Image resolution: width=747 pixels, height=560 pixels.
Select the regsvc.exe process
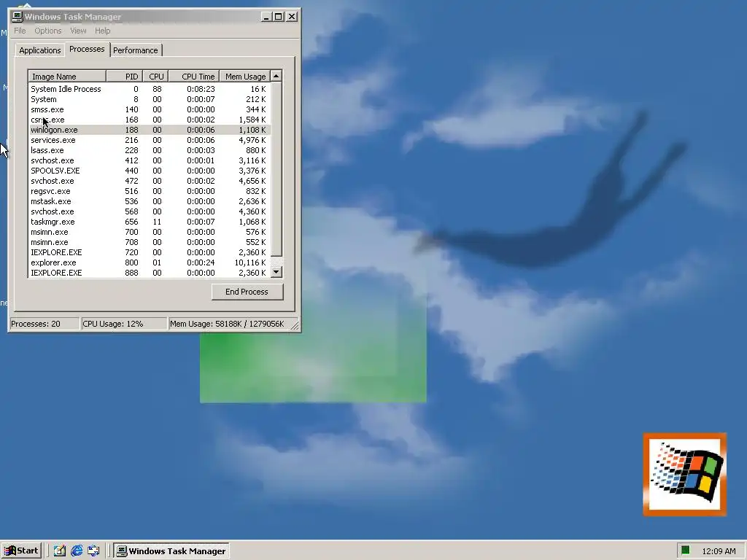click(x=149, y=191)
